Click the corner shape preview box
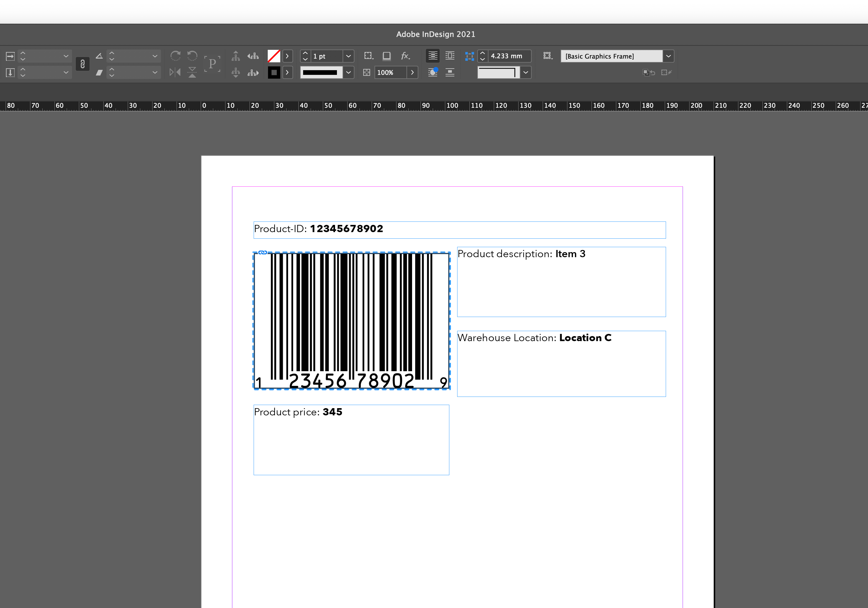 pos(499,73)
